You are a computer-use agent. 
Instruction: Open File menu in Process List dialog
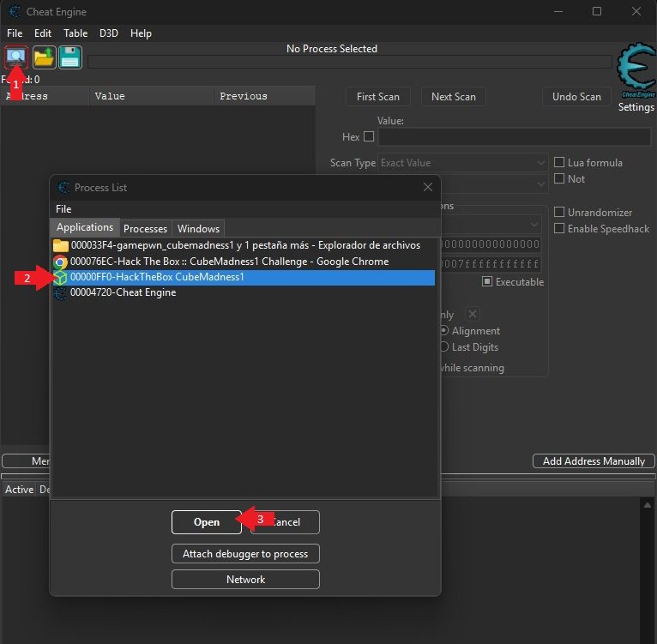[63, 208]
